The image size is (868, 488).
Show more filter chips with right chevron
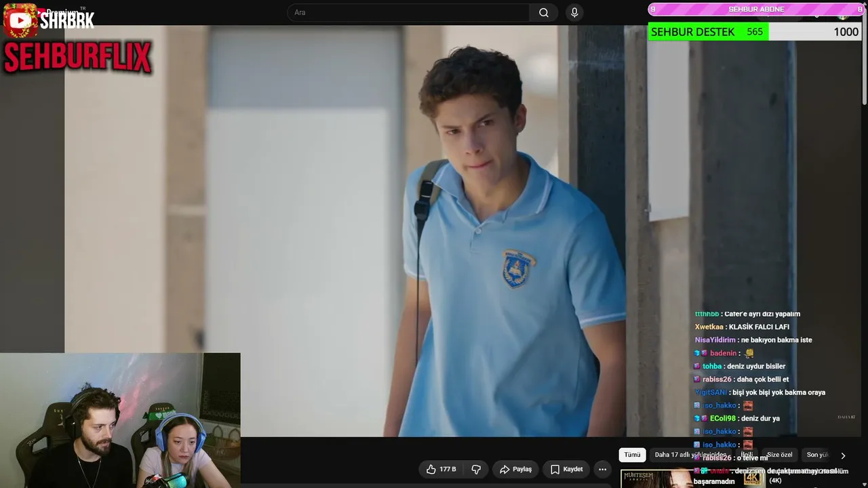[843, 455]
